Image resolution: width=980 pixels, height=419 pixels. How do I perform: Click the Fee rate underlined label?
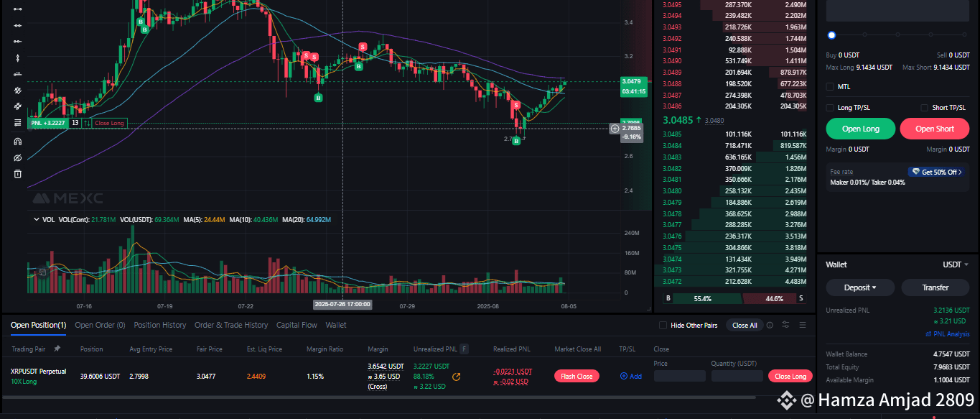click(841, 172)
